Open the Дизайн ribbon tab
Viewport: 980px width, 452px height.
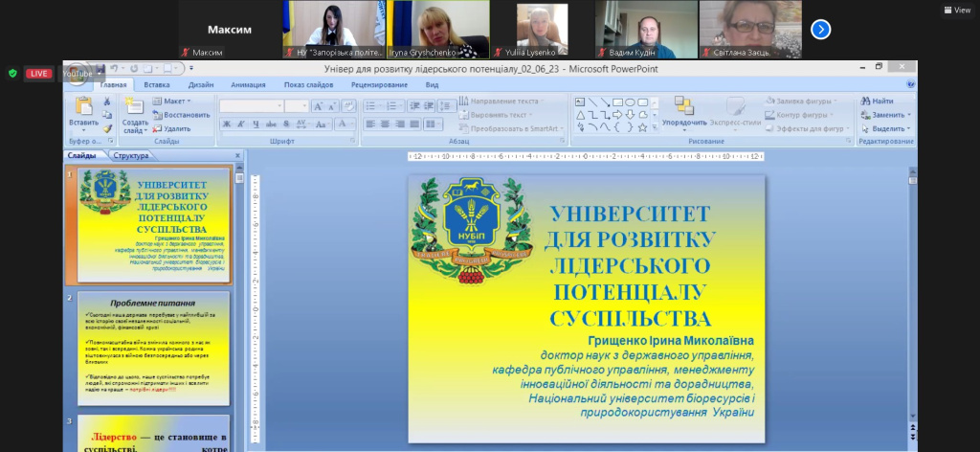[x=201, y=84]
